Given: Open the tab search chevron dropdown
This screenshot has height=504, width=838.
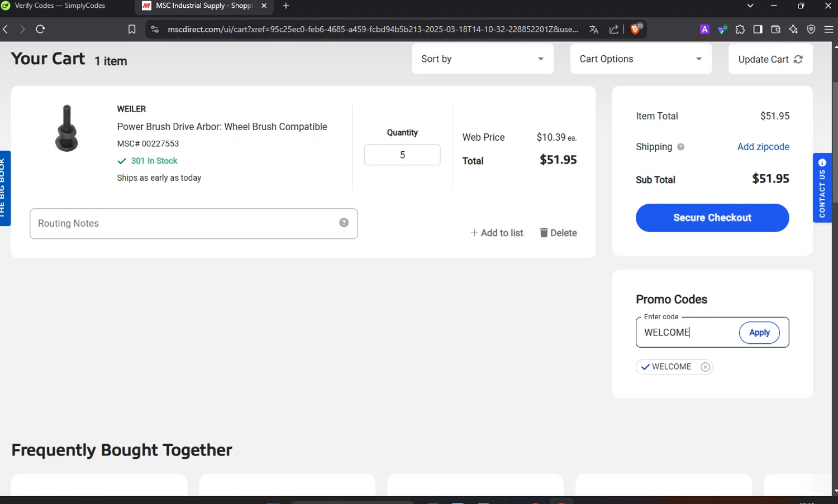Looking at the screenshot, I should (x=750, y=6).
